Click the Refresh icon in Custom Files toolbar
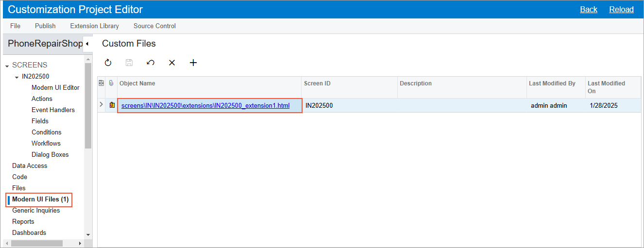The width and height of the screenshot is (644, 248). [108, 63]
